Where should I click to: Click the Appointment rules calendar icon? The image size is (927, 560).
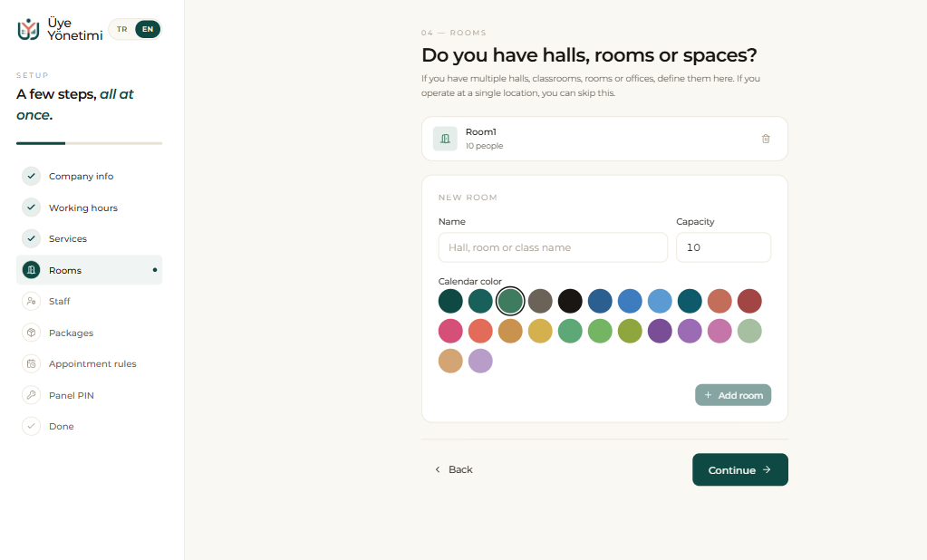pos(32,363)
